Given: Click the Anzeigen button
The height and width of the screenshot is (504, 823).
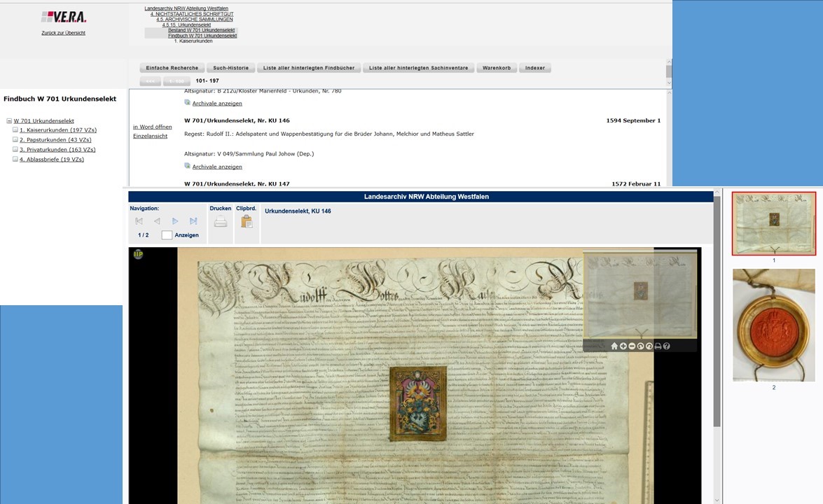Looking at the screenshot, I should point(186,235).
